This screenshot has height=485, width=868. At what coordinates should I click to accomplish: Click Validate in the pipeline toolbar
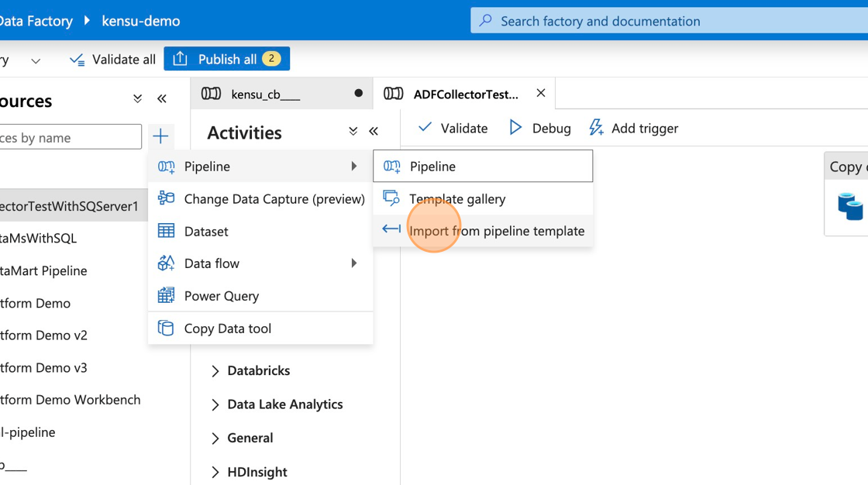click(453, 128)
